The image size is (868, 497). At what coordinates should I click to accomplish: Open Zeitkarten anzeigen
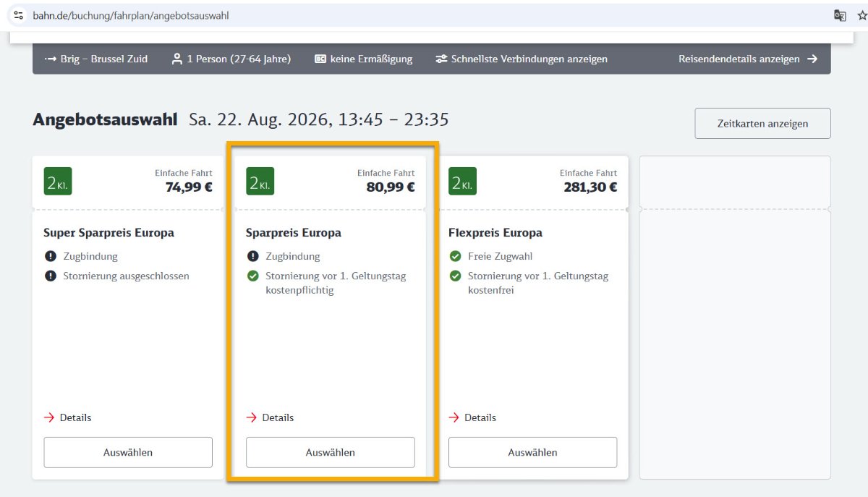point(762,124)
